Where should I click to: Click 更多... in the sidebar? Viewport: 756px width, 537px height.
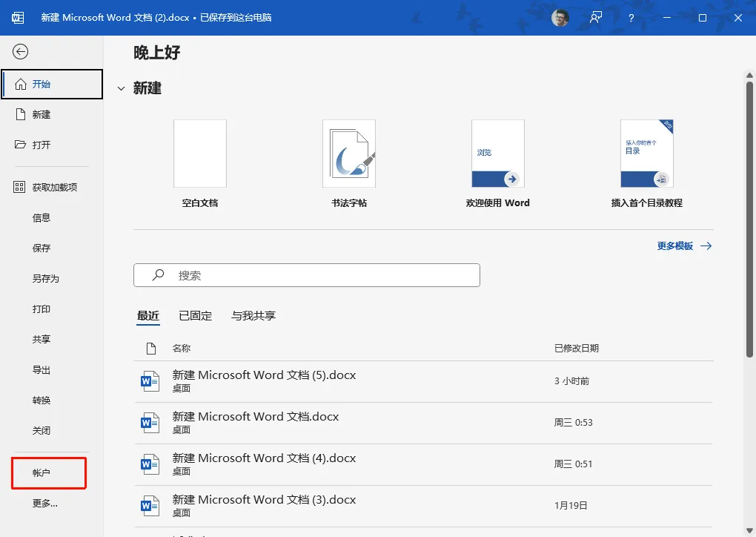[44, 503]
